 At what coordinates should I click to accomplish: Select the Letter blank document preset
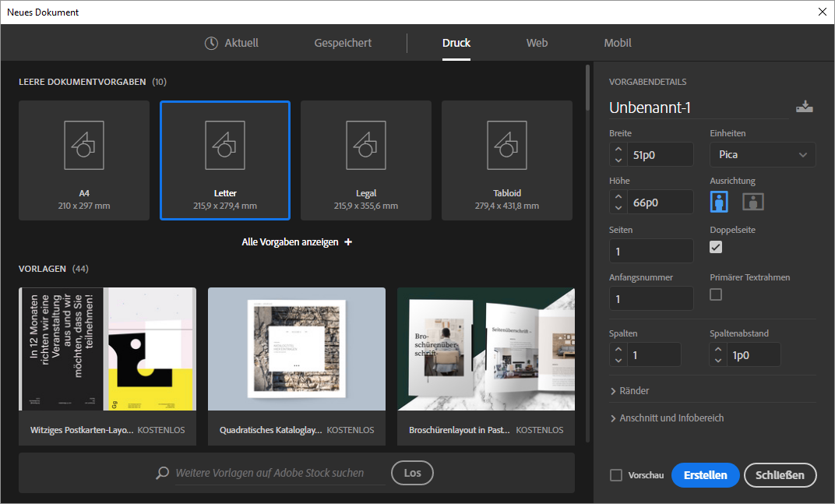pos(225,160)
